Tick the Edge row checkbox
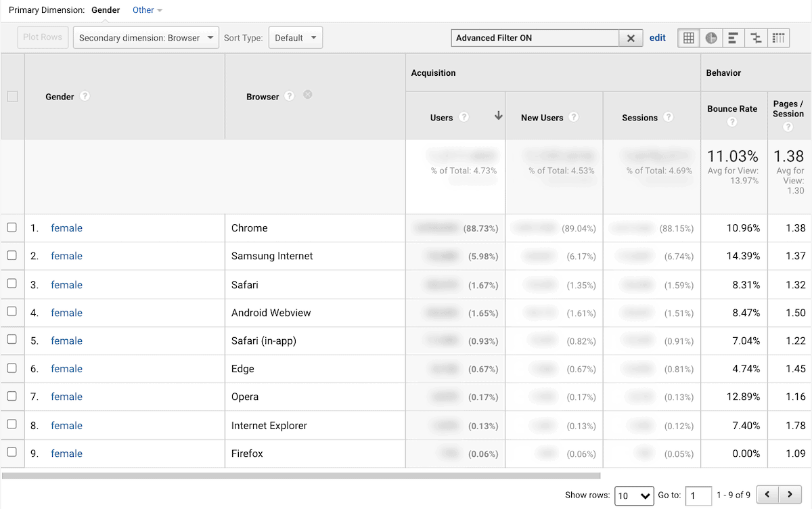The image size is (812, 509). coord(12,368)
